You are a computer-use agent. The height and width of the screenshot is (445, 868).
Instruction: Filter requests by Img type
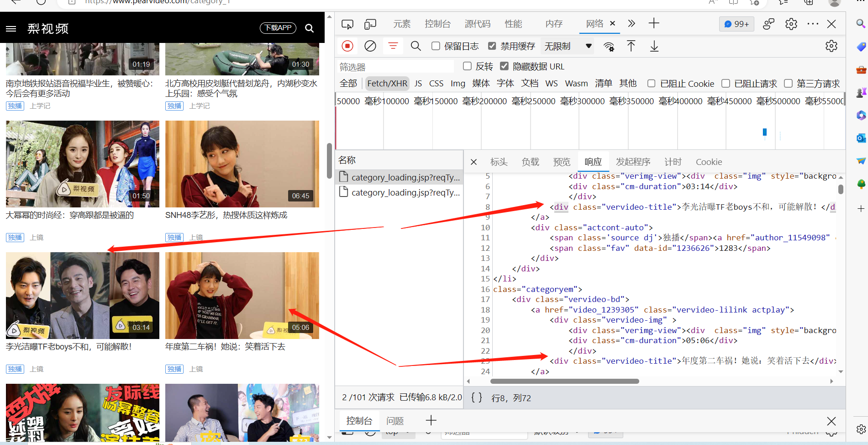458,83
